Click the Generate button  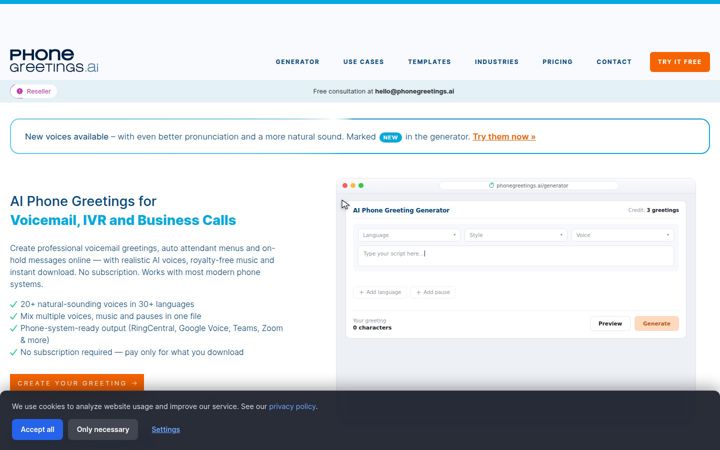[x=656, y=324]
